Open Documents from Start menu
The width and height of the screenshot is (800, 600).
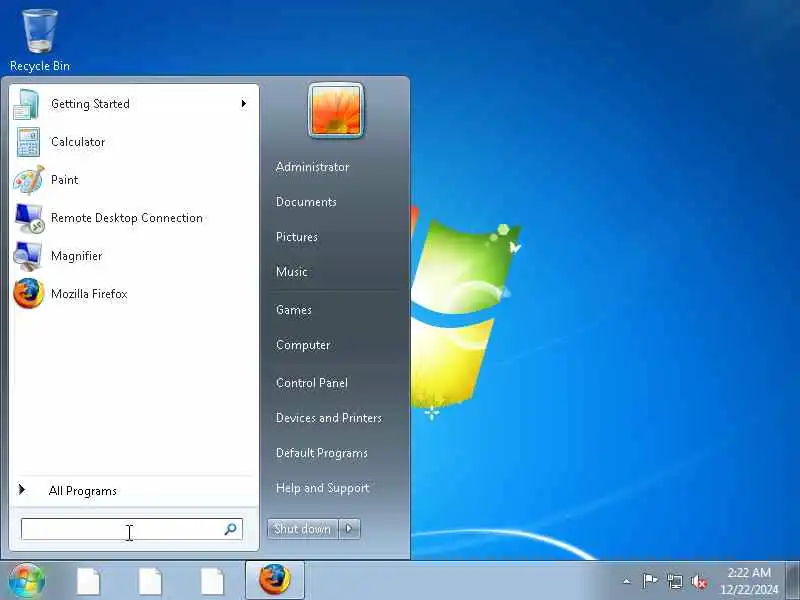(x=306, y=202)
